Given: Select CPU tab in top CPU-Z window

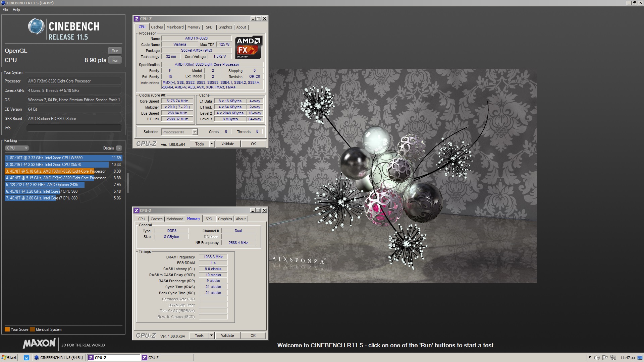Looking at the screenshot, I should pos(142,27).
